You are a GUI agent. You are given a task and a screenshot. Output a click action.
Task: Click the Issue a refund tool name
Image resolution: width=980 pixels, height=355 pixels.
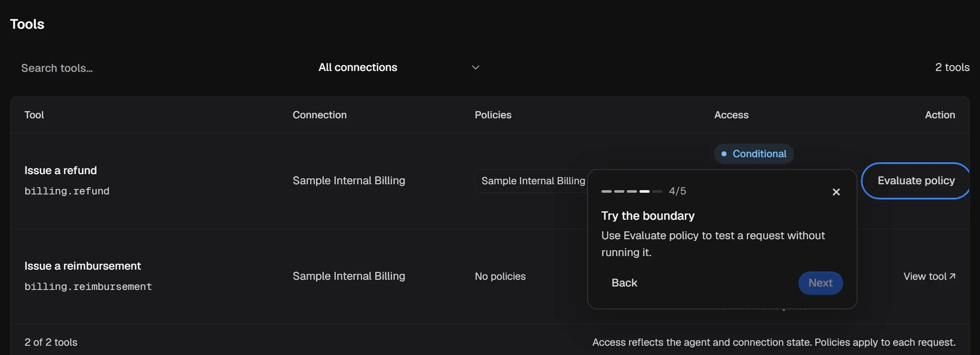click(60, 170)
